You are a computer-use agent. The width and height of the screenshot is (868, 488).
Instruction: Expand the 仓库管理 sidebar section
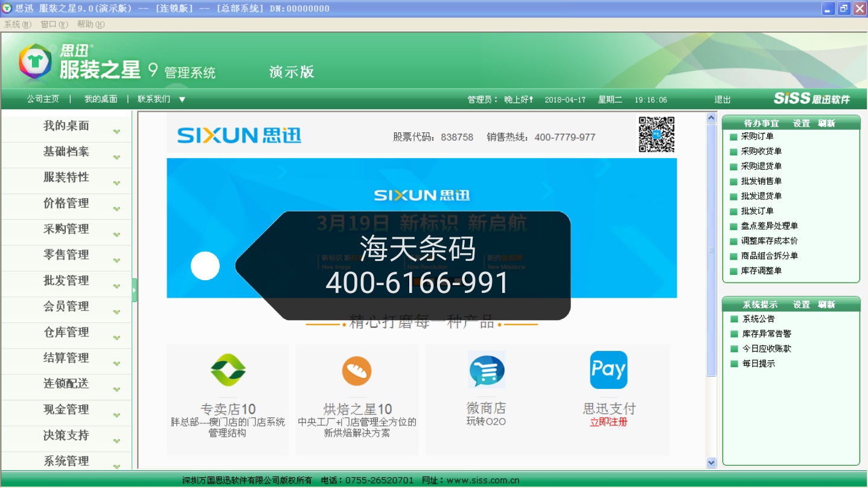point(66,333)
